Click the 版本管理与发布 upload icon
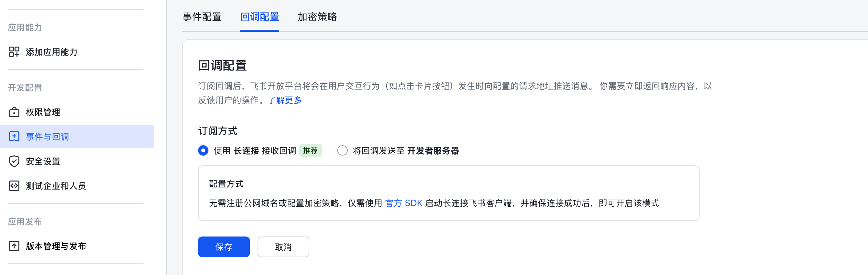This screenshot has height=275, width=868. (14, 246)
